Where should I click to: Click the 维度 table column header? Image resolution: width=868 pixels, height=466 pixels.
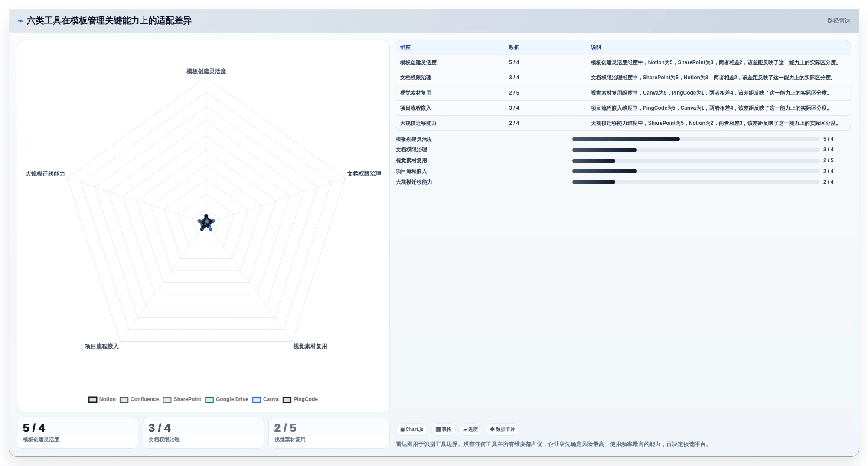405,48
